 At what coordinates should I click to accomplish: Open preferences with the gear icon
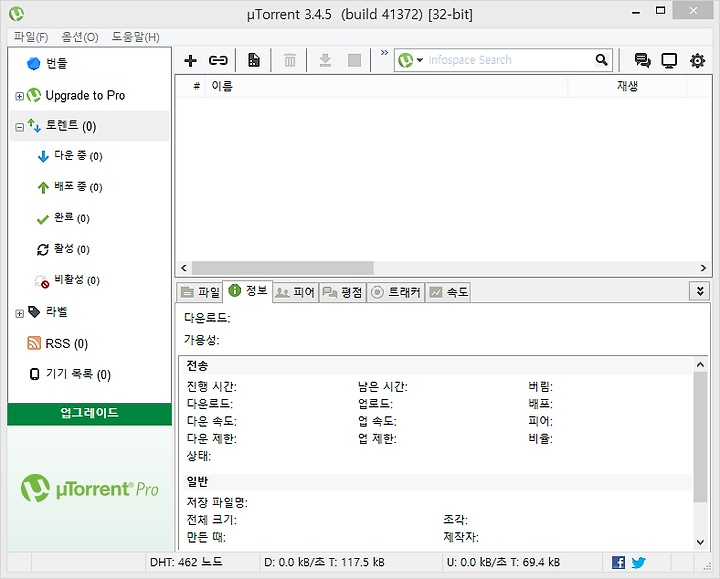tap(697, 60)
